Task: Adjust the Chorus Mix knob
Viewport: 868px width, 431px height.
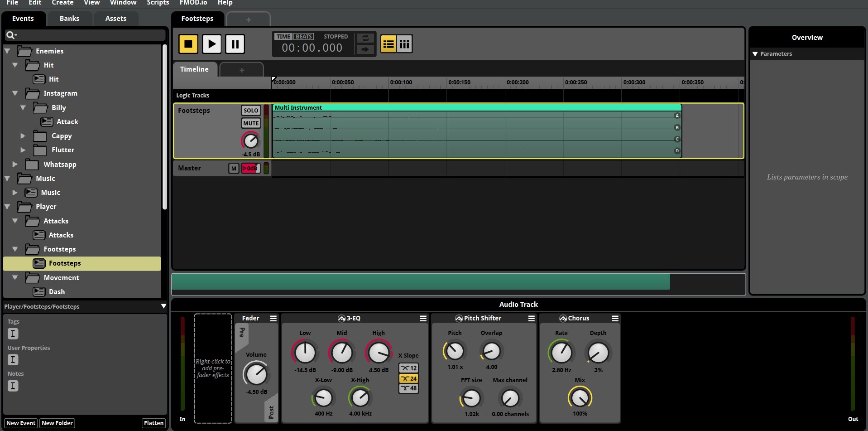Action: 580,398
